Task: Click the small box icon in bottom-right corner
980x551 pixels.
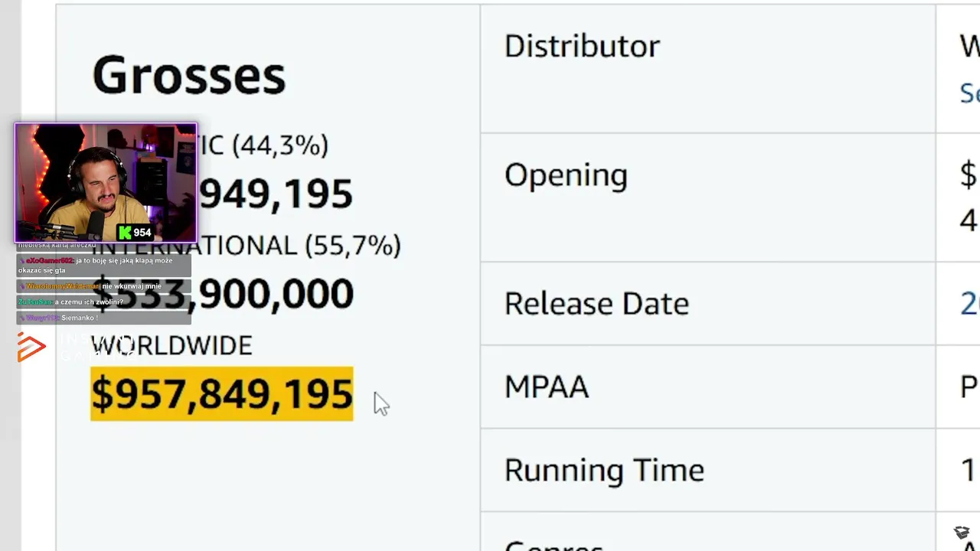Action: (962, 533)
